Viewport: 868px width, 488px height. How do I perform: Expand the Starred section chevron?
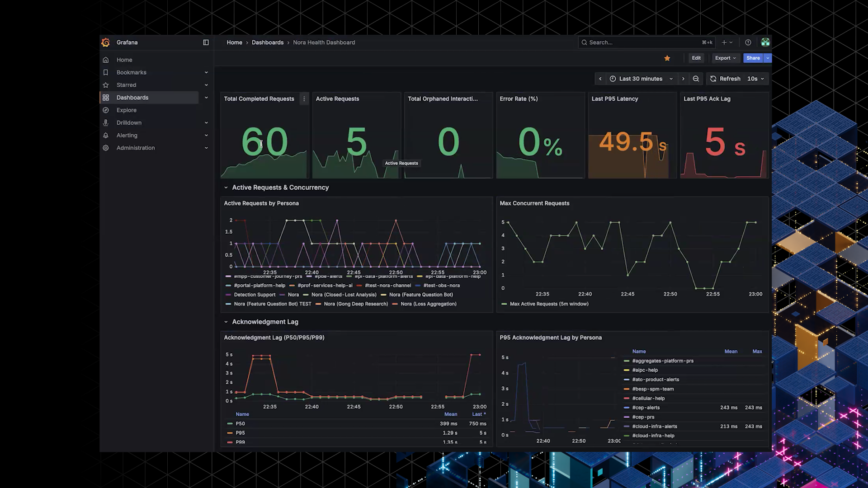206,85
